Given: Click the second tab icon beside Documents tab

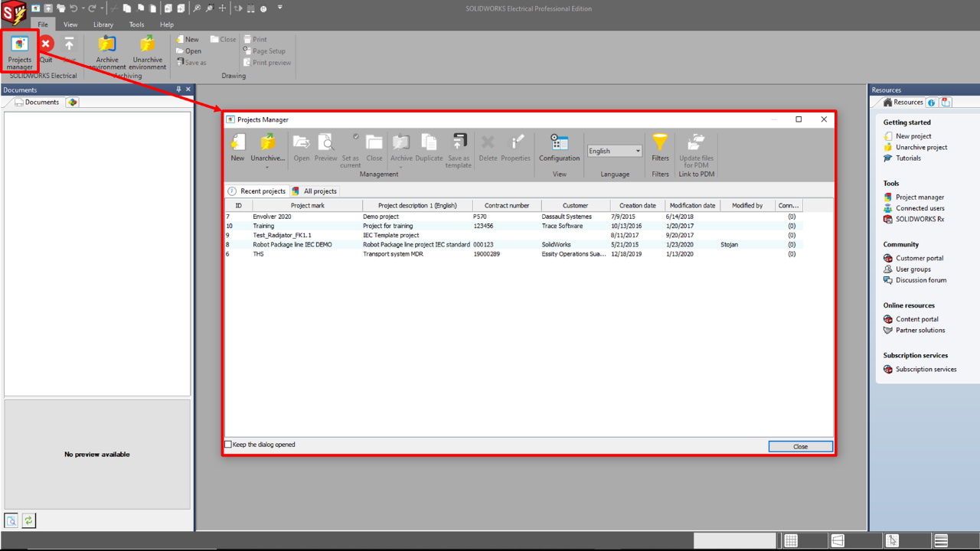Looking at the screenshot, I should (72, 102).
